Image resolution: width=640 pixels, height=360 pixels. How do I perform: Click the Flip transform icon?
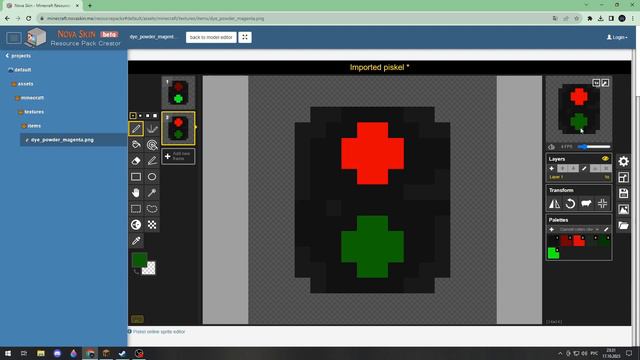tap(554, 203)
